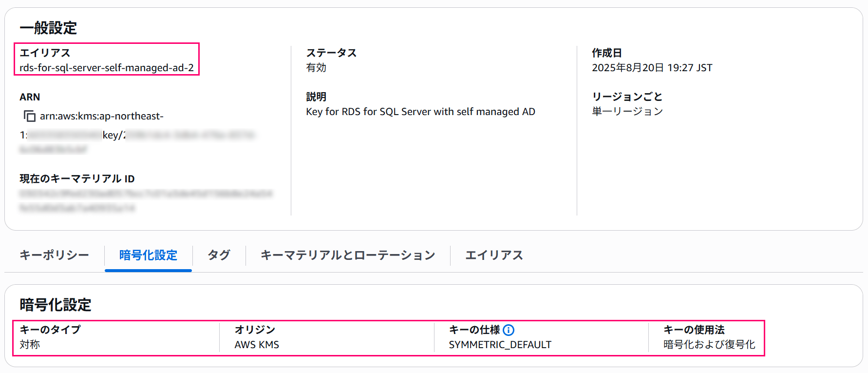Click the ステータス label
The width and height of the screenshot is (868, 373).
point(331,53)
